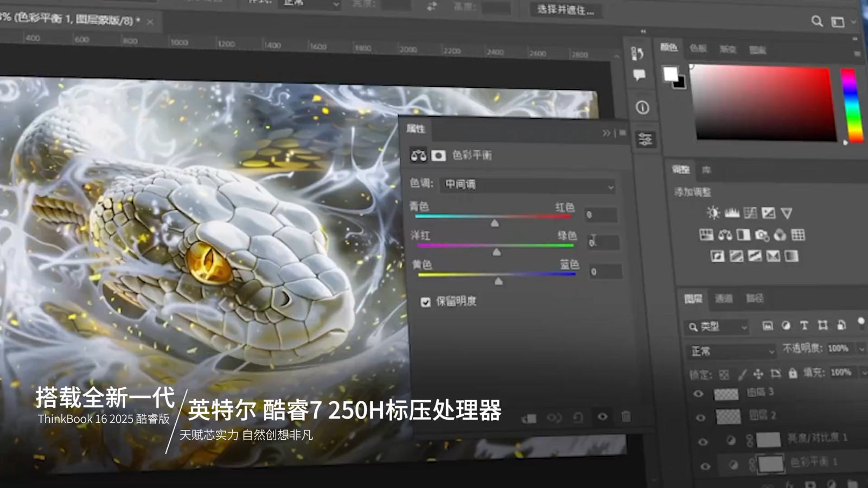Switch to the 路径 tab
868x488 pixels.
pyautogui.click(x=754, y=298)
